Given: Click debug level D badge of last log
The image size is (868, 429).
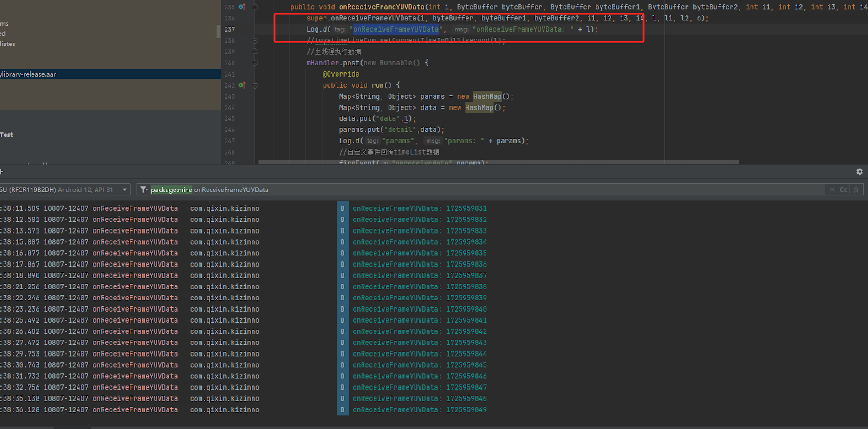Looking at the screenshot, I should pyautogui.click(x=343, y=410).
